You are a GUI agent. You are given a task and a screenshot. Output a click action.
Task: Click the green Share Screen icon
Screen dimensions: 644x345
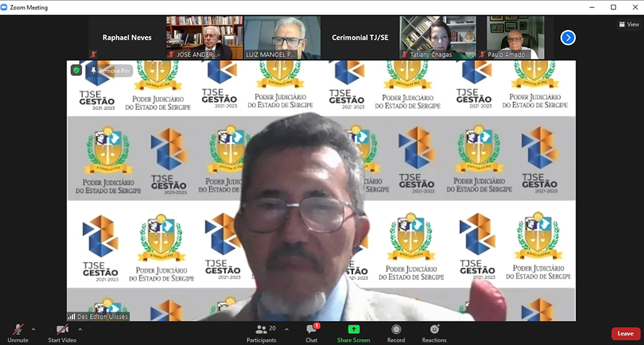coord(354,330)
